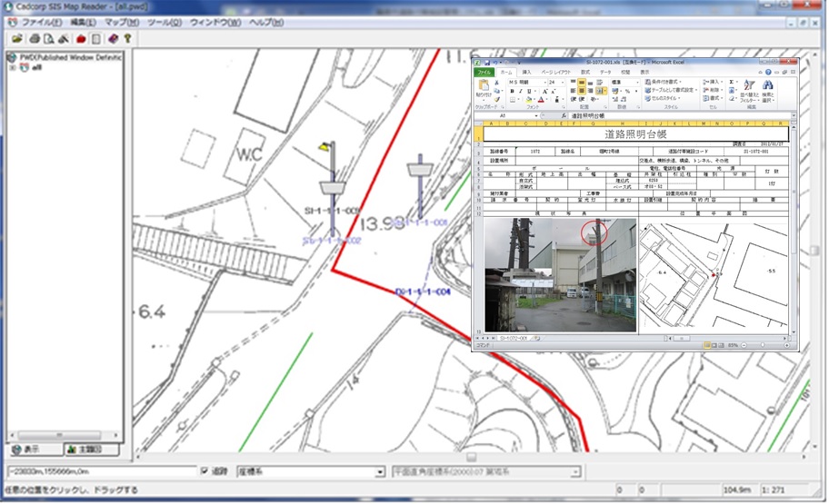Viewport: 829px width, 504px height.
Task: Click Excel blue Help question mark icon
Action: tap(768, 72)
